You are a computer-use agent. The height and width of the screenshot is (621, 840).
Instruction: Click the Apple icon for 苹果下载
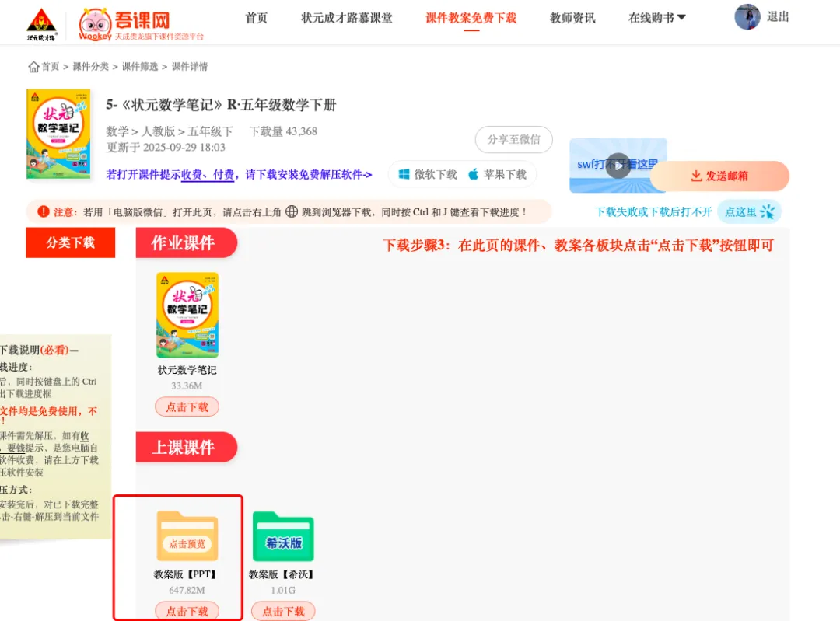[x=473, y=175]
